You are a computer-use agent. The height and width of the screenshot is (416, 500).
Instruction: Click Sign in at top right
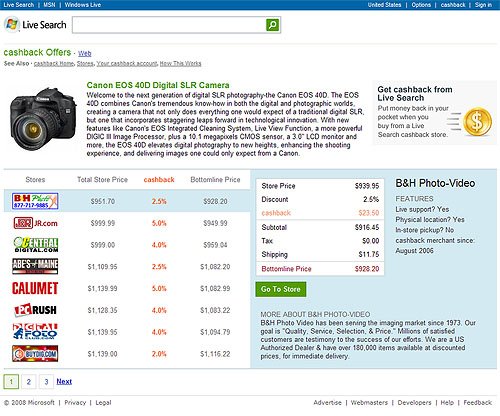tap(483, 5)
